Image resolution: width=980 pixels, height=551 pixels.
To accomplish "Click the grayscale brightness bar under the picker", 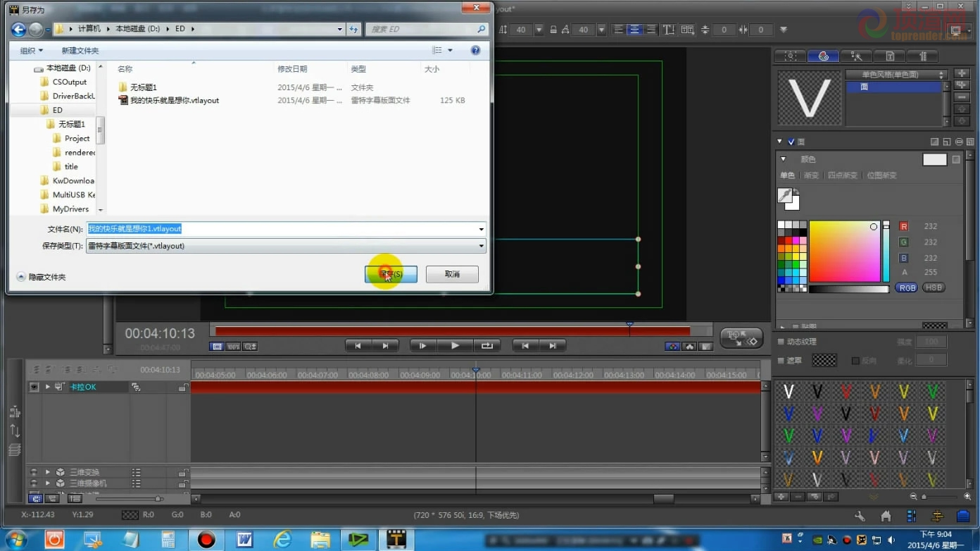I will (x=849, y=289).
